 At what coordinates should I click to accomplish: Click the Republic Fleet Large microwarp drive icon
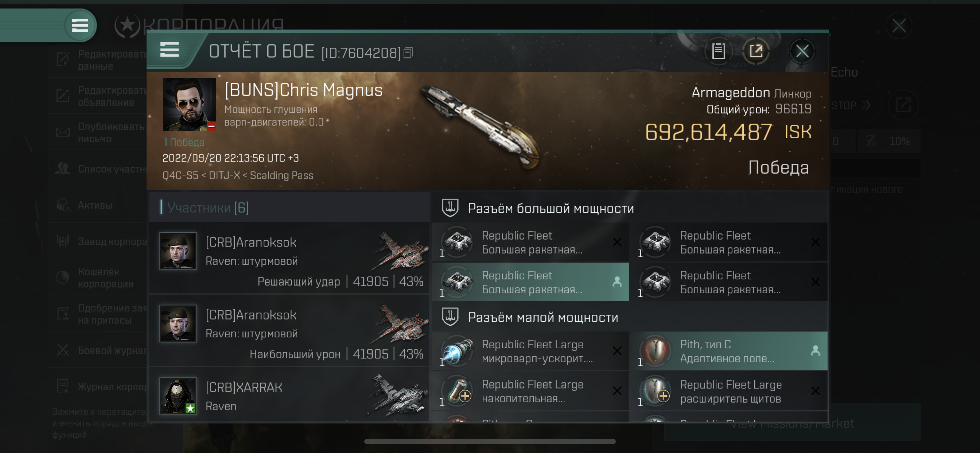pyautogui.click(x=458, y=351)
